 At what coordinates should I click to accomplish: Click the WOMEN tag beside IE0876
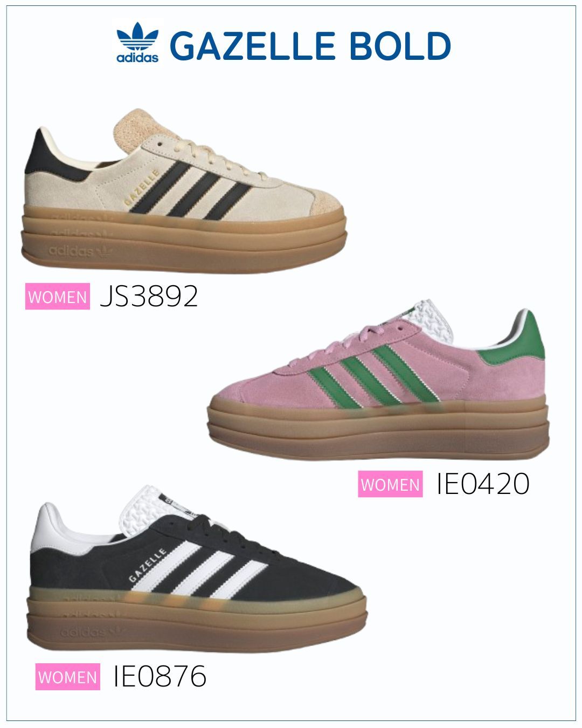pos(68,677)
